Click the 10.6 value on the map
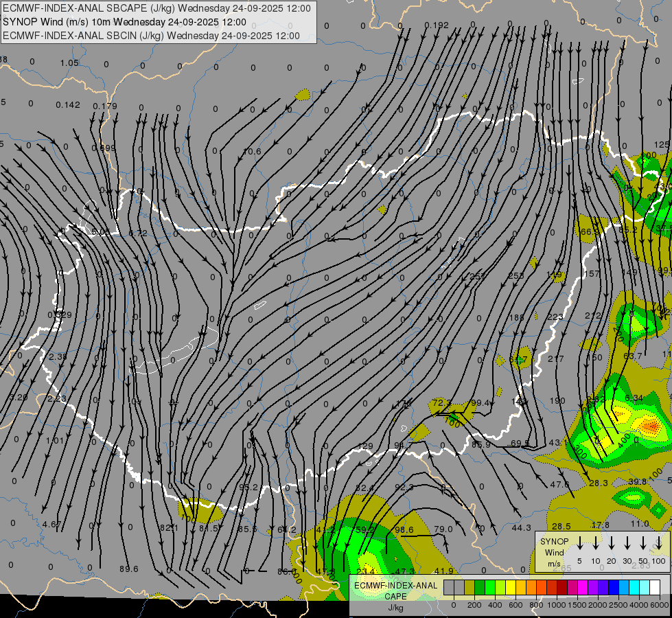This screenshot has height=618, width=672. tap(252, 151)
